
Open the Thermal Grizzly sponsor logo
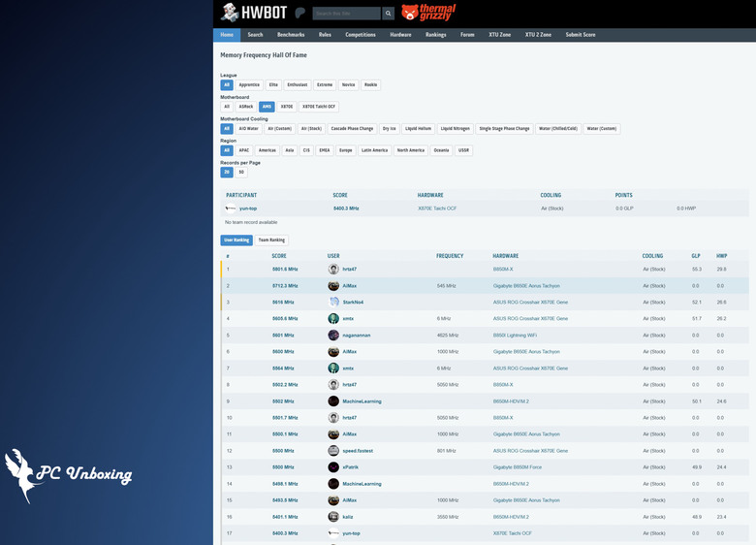[428, 13]
